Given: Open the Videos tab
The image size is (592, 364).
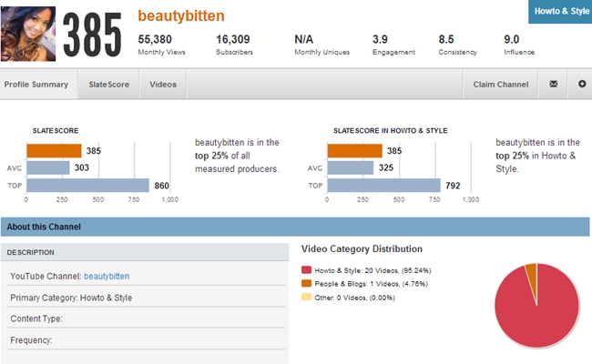Looking at the screenshot, I should 163,85.
